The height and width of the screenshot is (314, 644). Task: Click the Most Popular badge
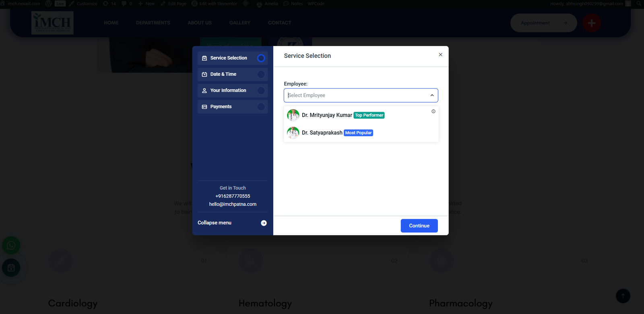pyautogui.click(x=358, y=133)
